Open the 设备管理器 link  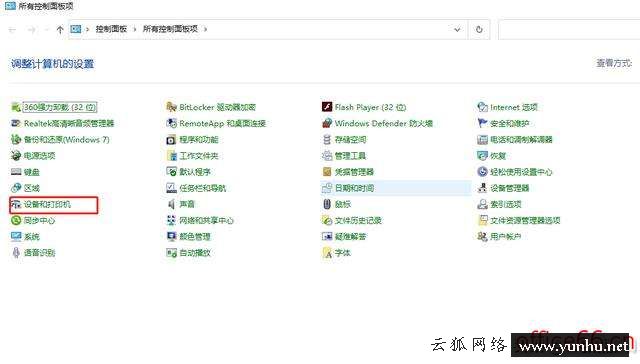[x=510, y=188]
